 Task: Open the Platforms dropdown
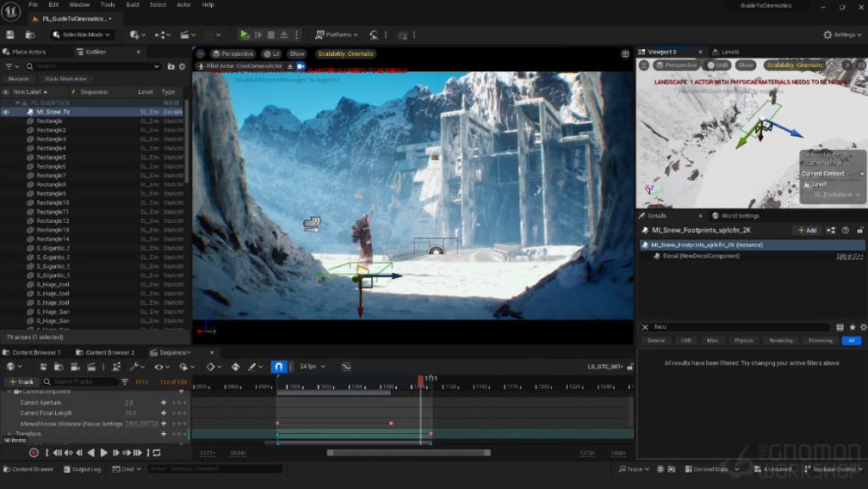coord(337,35)
